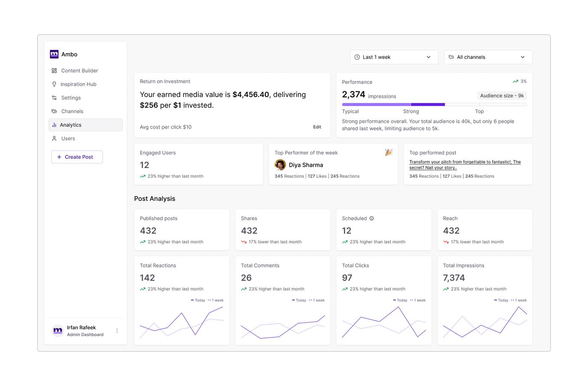The image size is (588, 386).
Task: Expand the All channels dropdown
Action: pyautogui.click(x=488, y=57)
